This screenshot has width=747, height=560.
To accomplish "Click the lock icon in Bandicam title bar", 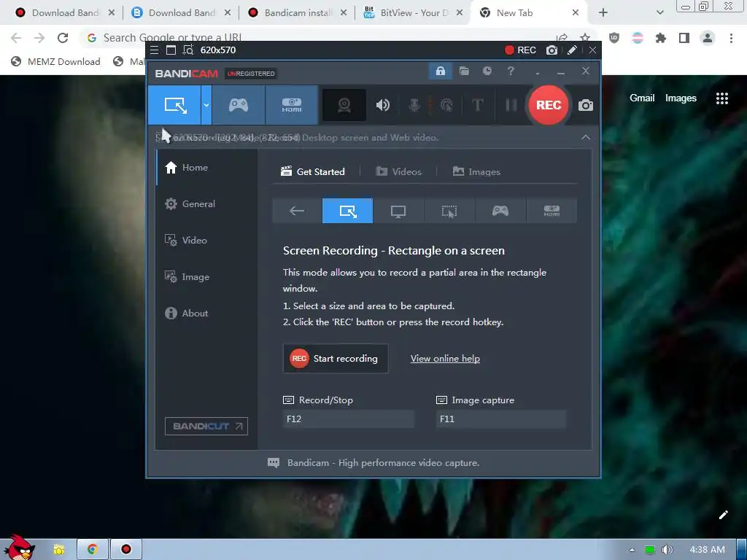I will pos(440,71).
